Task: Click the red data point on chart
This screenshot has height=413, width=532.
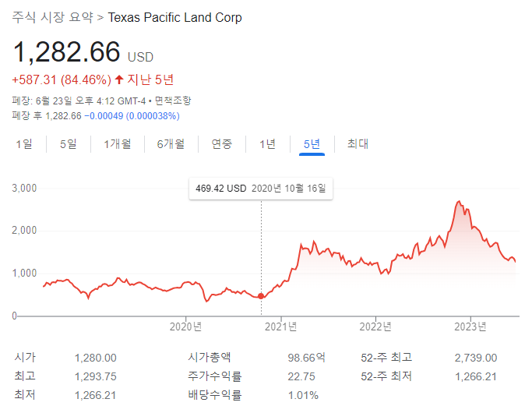Action: [x=261, y=296]
